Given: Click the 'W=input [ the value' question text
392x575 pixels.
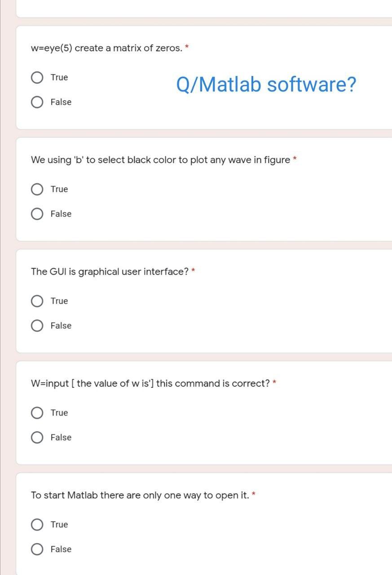Looking at the screenshot, I should coord(150,384).
